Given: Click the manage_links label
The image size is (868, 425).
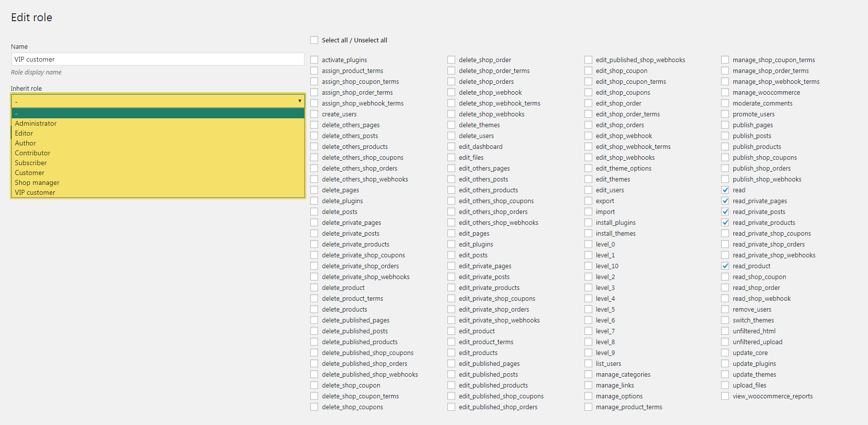Looking at the screenshot, I should click(615, 386).
